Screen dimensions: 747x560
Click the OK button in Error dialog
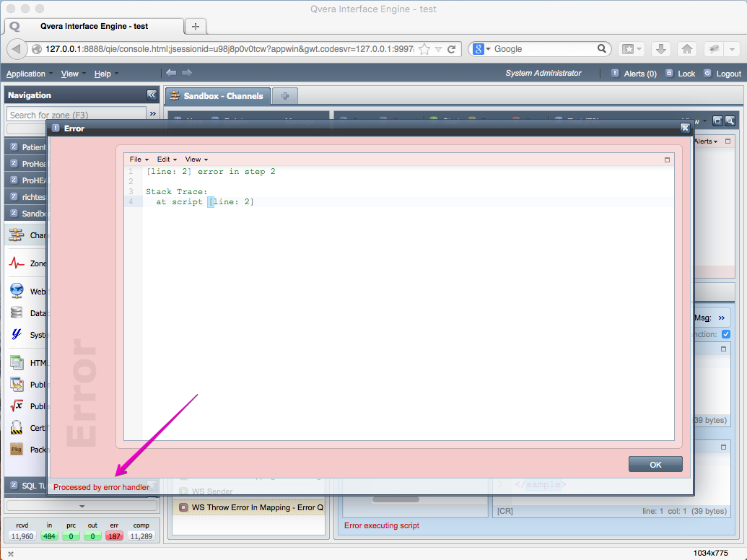point(655,464)
